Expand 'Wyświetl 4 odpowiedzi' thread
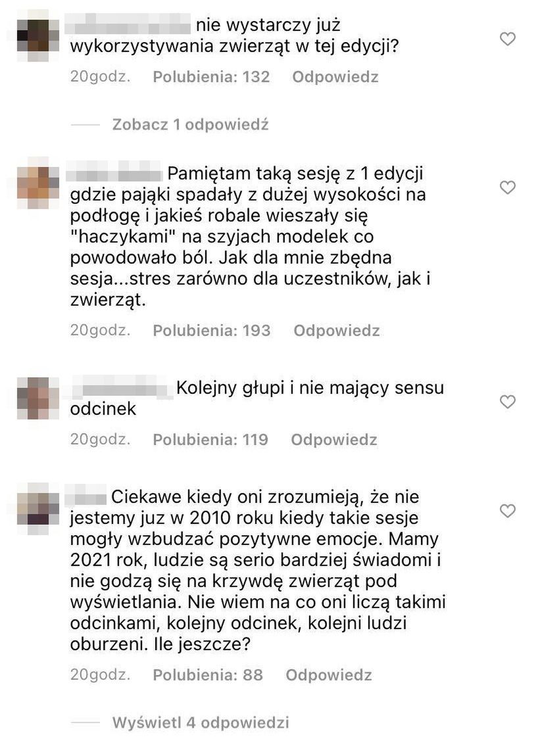The height and width of the screenshot is (756, 538). [201, 722]
